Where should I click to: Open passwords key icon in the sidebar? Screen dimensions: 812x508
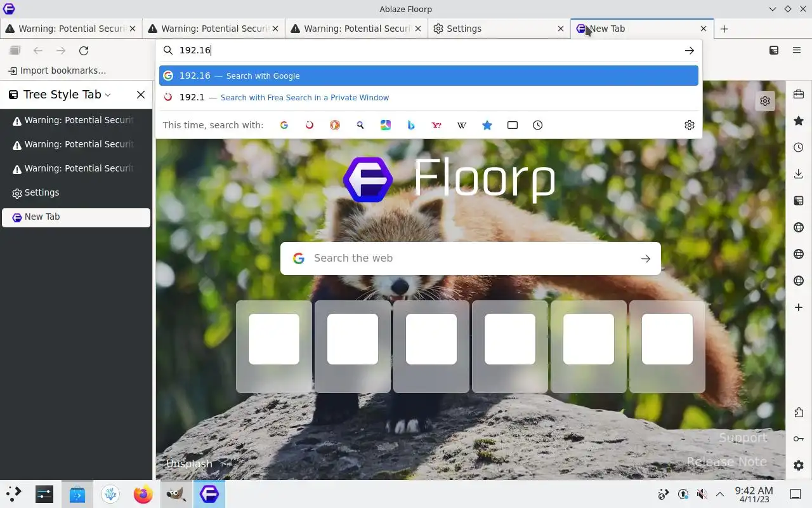pos(799,439)
